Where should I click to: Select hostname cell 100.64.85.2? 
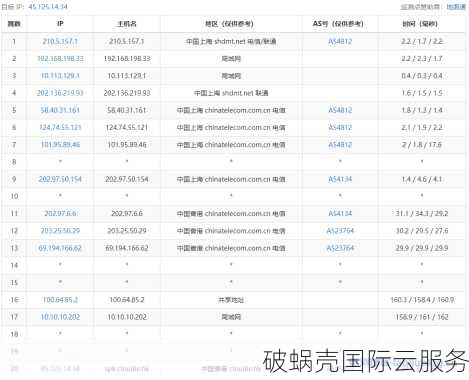click(127, 300)
